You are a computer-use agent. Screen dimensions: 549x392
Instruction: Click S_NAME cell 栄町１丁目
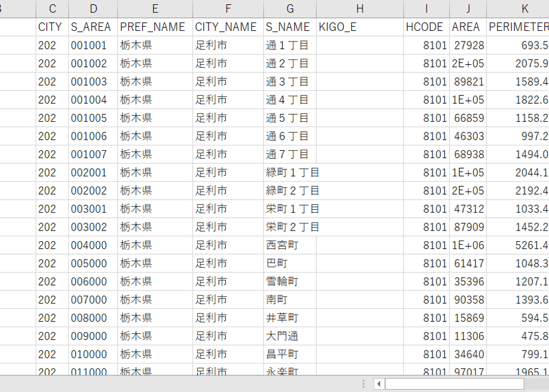(290, 209)
